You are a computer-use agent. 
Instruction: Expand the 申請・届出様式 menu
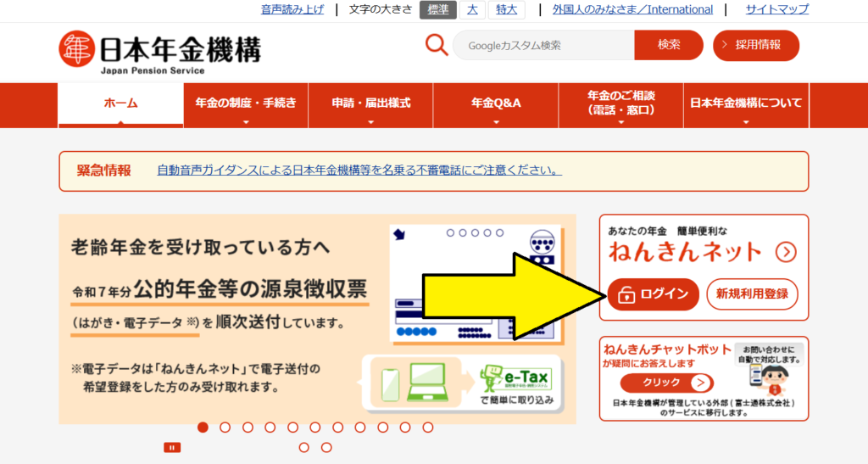370,104
